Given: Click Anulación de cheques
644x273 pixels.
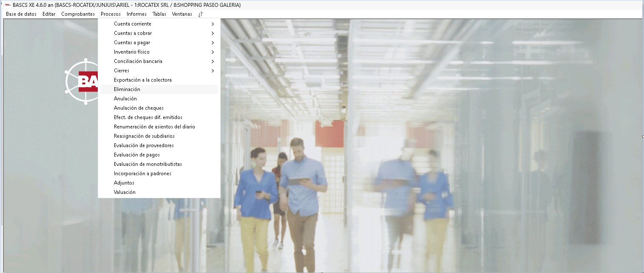Looking at the screenshot, I should coord(139,108).
